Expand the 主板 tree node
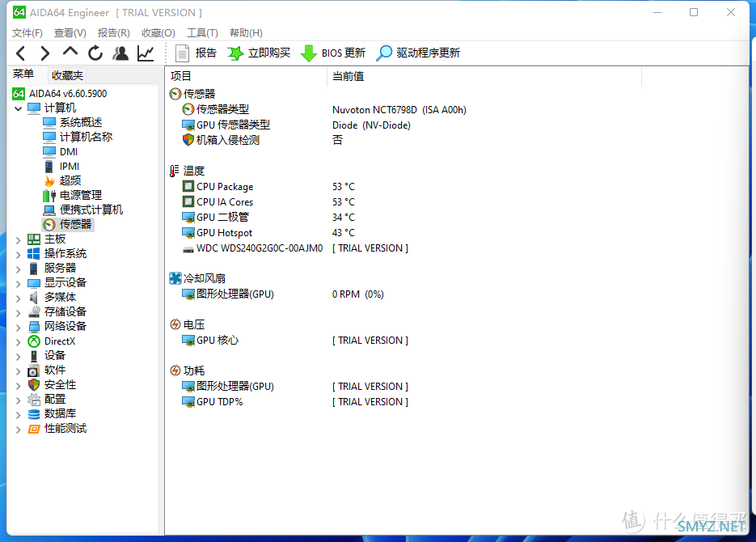 pos(19,240)
